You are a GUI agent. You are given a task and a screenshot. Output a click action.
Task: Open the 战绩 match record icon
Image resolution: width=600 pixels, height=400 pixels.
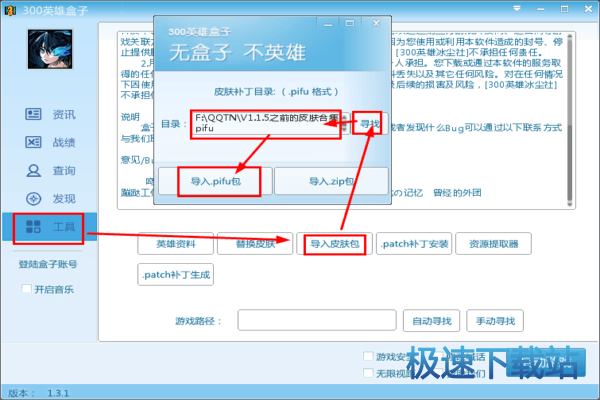[33, 142]
